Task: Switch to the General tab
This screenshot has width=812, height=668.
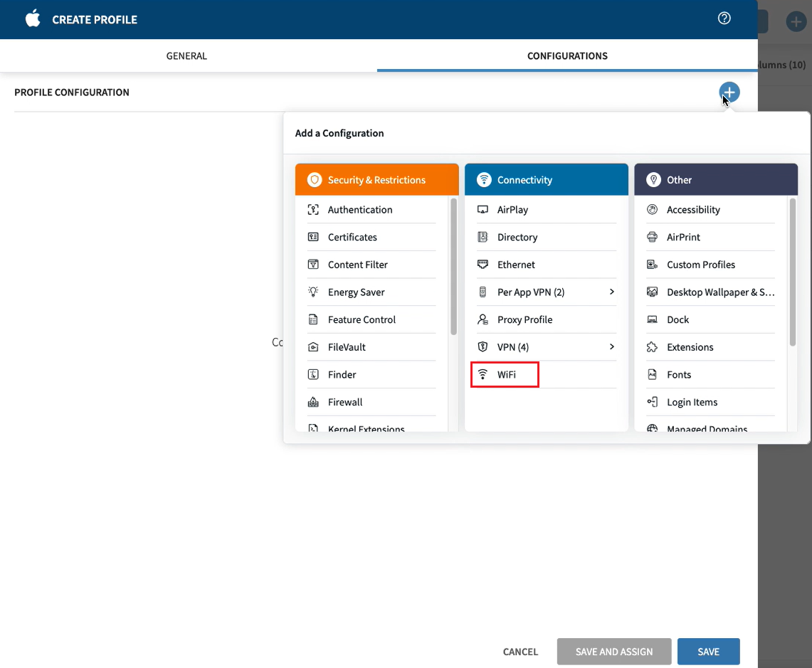Action: [186, 55]
